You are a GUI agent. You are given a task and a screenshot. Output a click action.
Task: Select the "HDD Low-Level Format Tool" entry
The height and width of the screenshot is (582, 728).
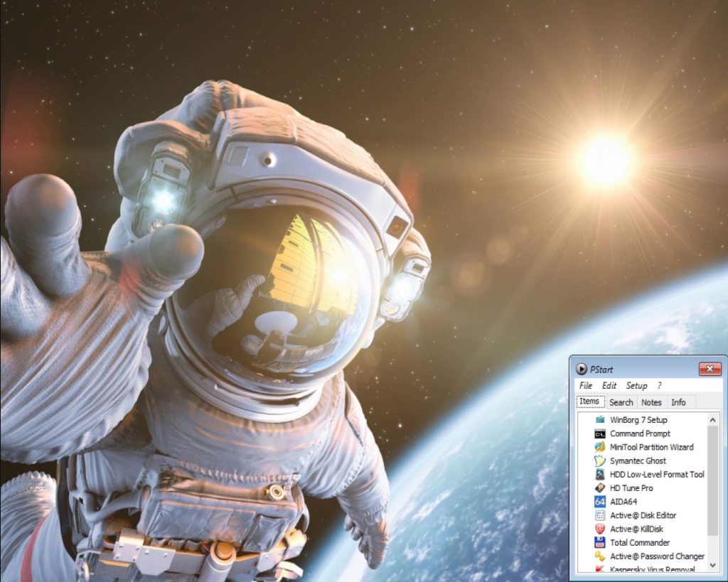[x=657, y=474]
